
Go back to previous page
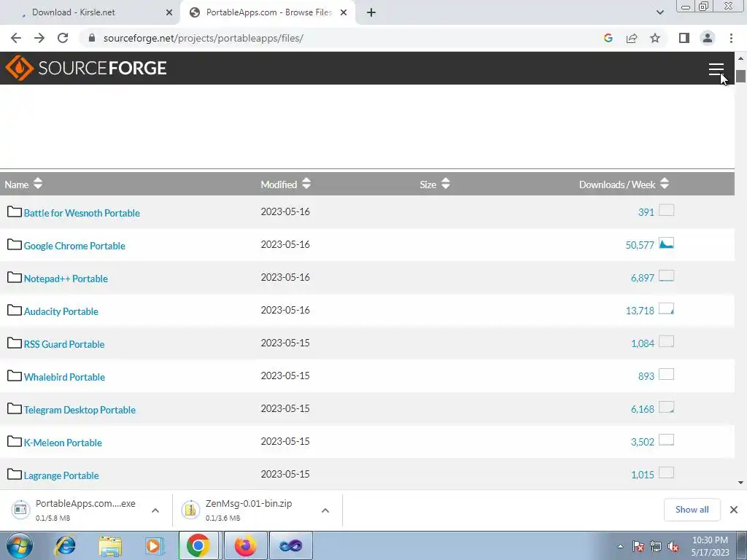pyautogui.click(x=16, y=38)
